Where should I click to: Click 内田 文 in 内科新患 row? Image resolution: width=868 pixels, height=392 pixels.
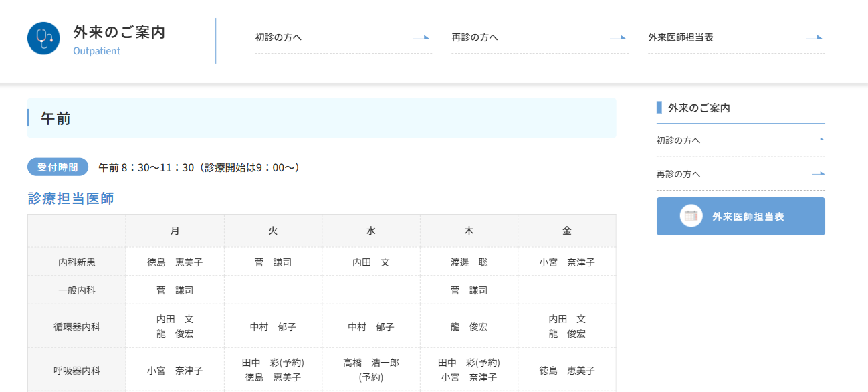[x=371, y=262]
